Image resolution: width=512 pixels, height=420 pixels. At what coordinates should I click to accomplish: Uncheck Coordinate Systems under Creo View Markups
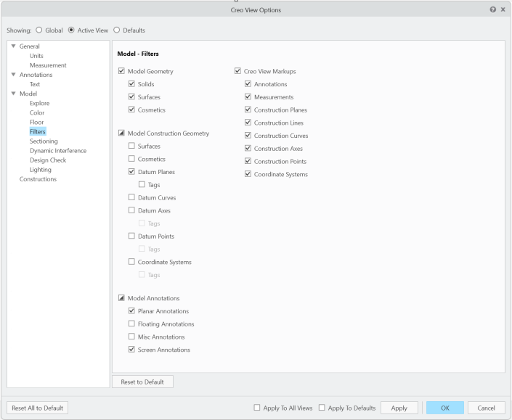[x=248, y=174]
